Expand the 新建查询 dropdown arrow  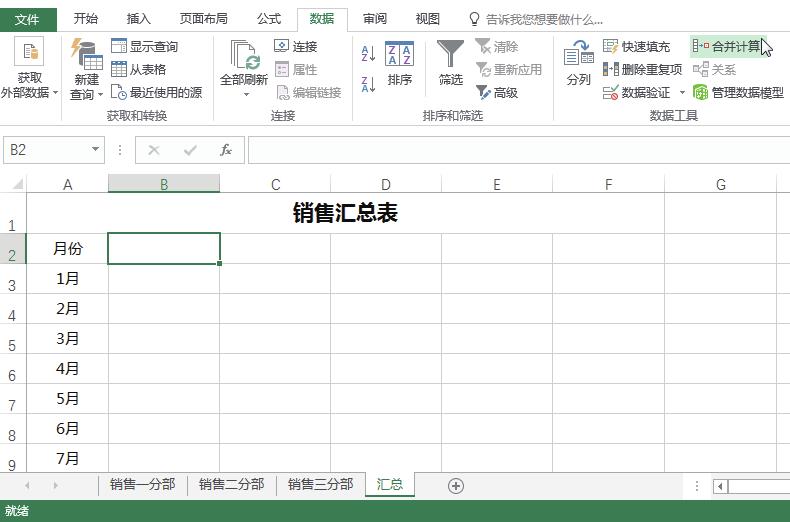click(x=100, y=94)
